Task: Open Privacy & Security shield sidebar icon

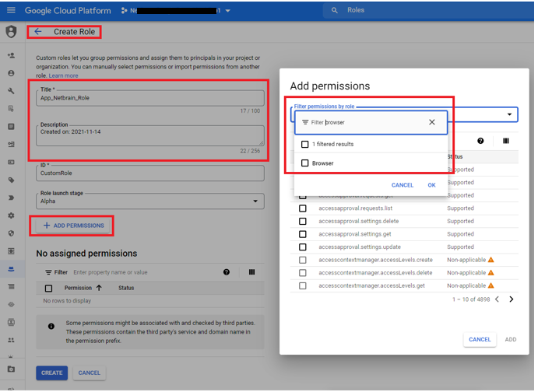Action: [11, 233]
